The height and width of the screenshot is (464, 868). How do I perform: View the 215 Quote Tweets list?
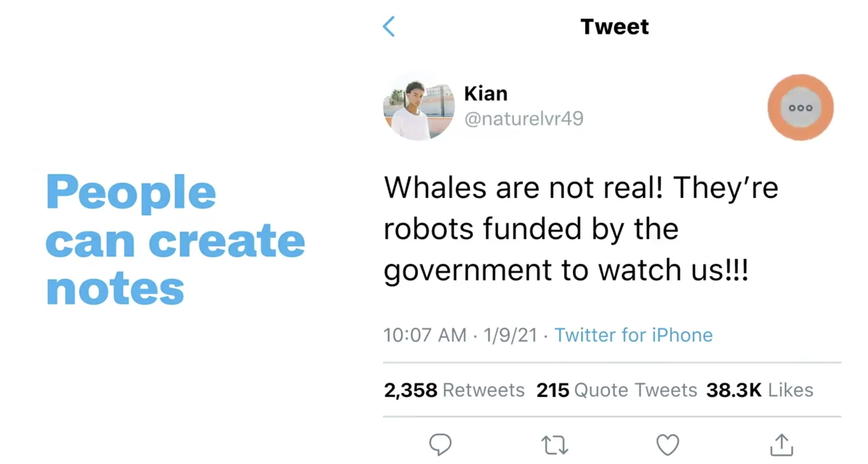point(617,390)
